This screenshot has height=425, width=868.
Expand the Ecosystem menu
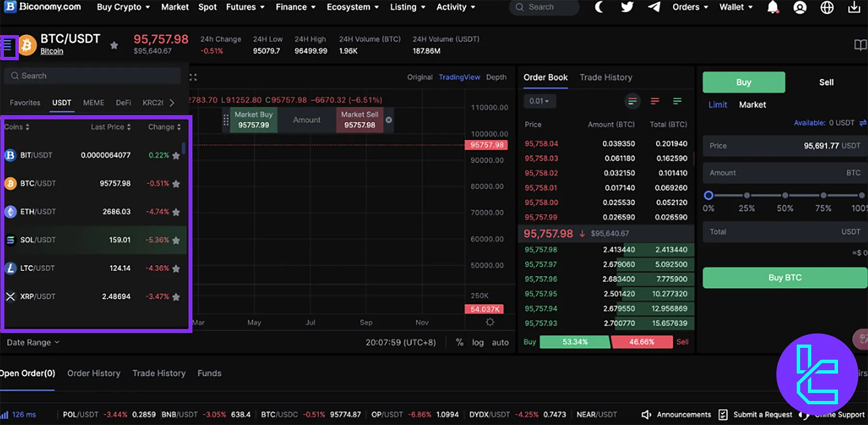click(x=353, y=7)
